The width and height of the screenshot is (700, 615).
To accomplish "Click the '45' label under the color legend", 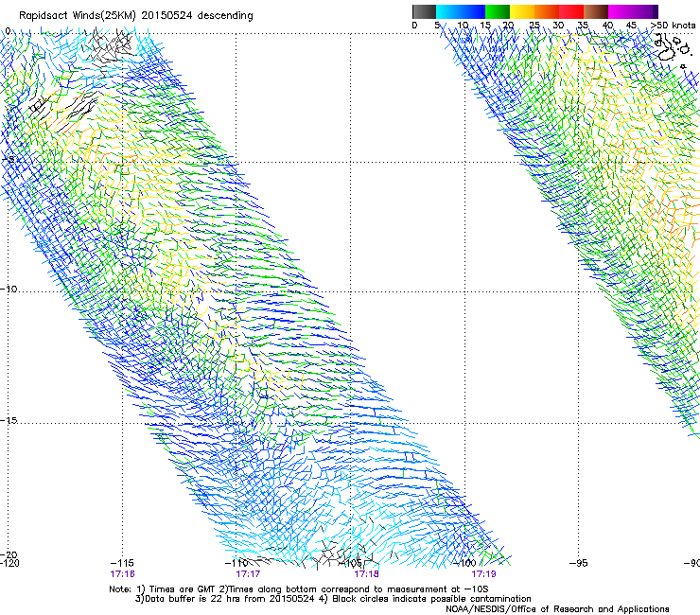I will pyautogui.click(x=631, y=26).
